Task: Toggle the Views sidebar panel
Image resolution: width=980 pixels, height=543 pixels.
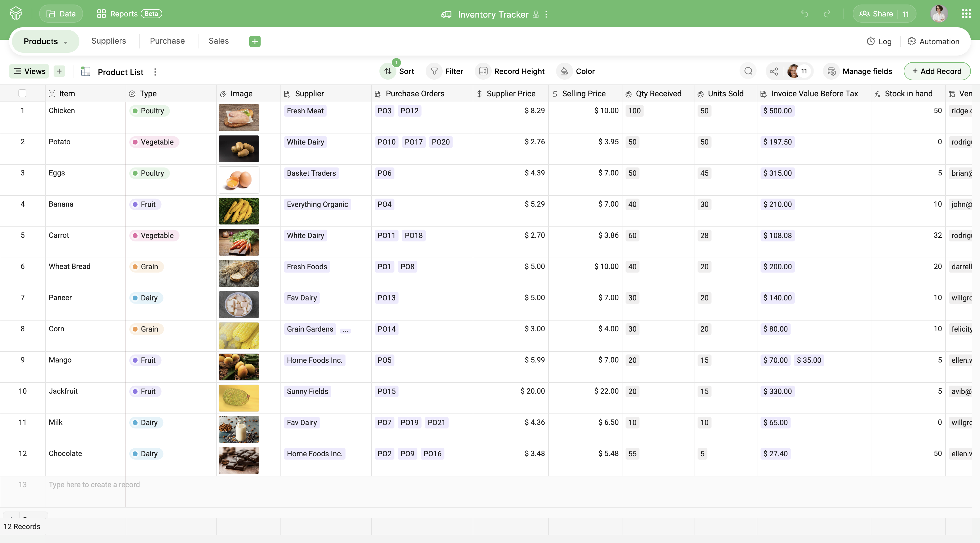Action: [x=29, y=71]
